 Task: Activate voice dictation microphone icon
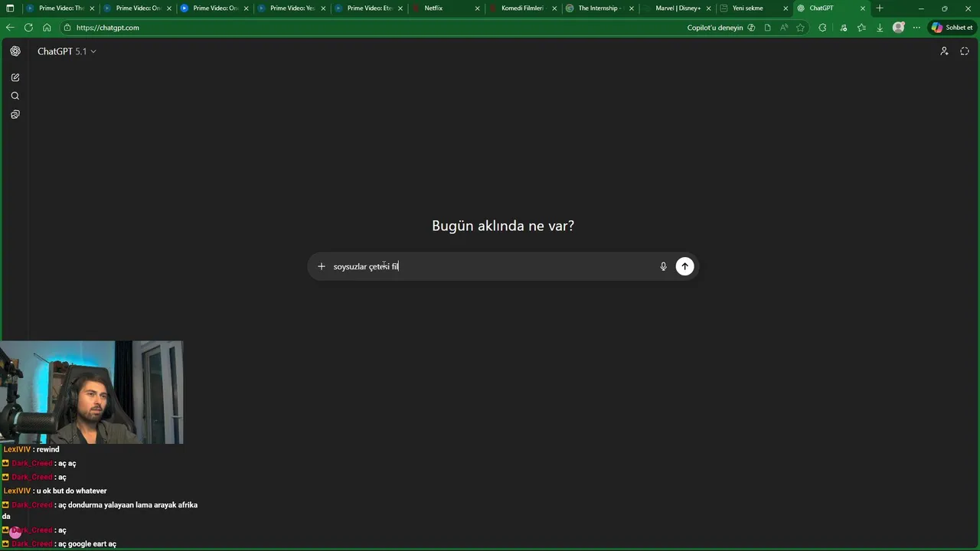point(663,266)
